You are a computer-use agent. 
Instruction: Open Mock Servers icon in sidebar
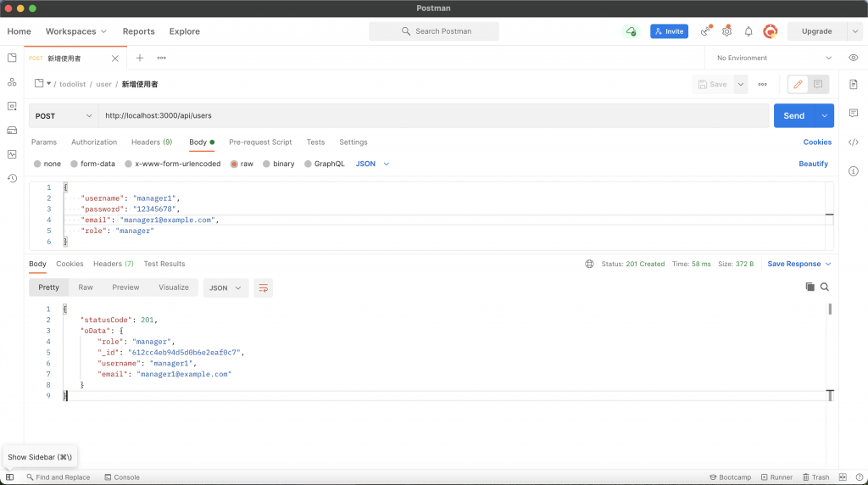(12, 131)
